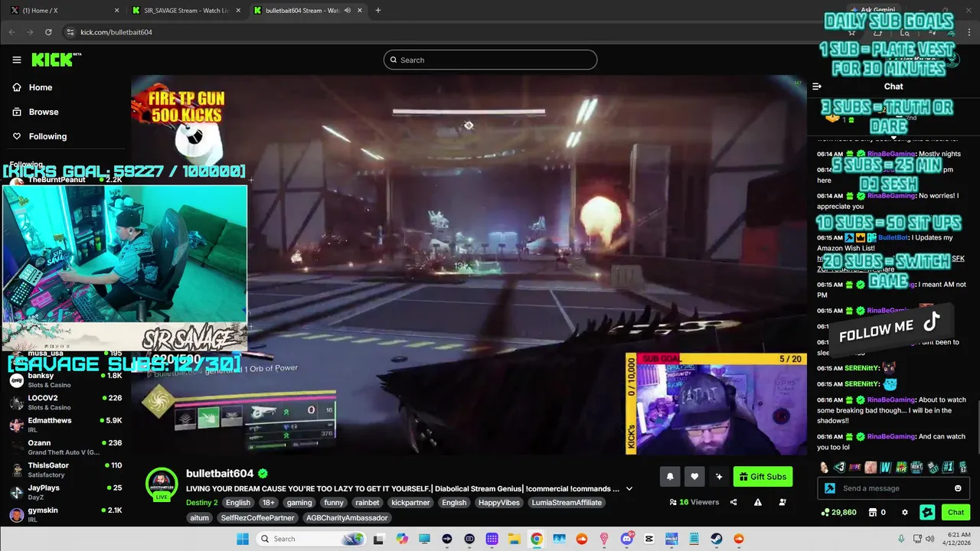
Task: Click the sparkle icon beside Gift Subs
Action: [719, 477]
